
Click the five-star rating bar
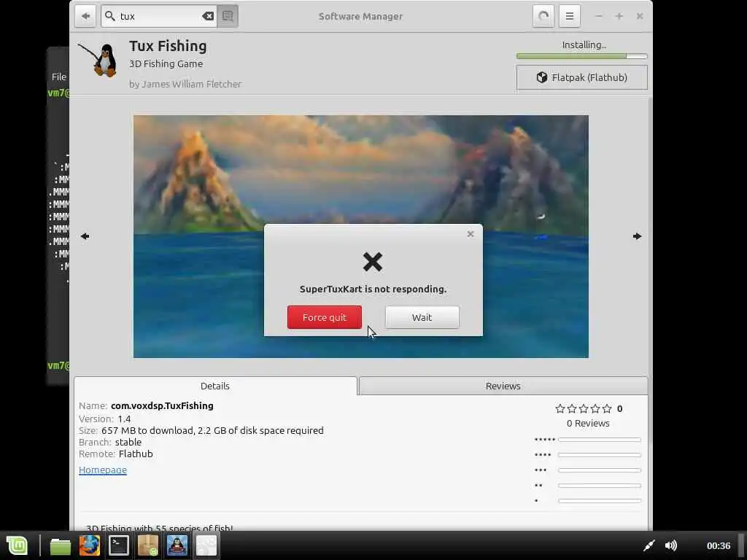coord(600,440)
